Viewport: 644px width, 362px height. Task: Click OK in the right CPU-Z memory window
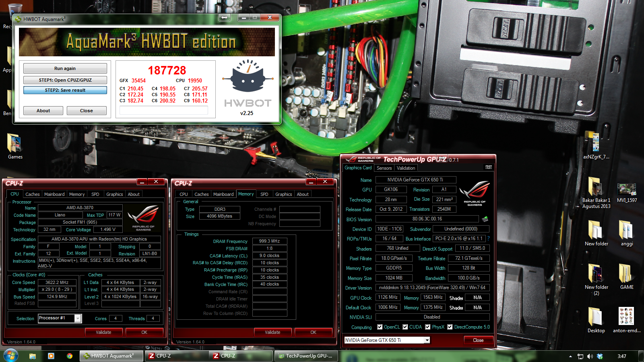click(x=313, y=332)
